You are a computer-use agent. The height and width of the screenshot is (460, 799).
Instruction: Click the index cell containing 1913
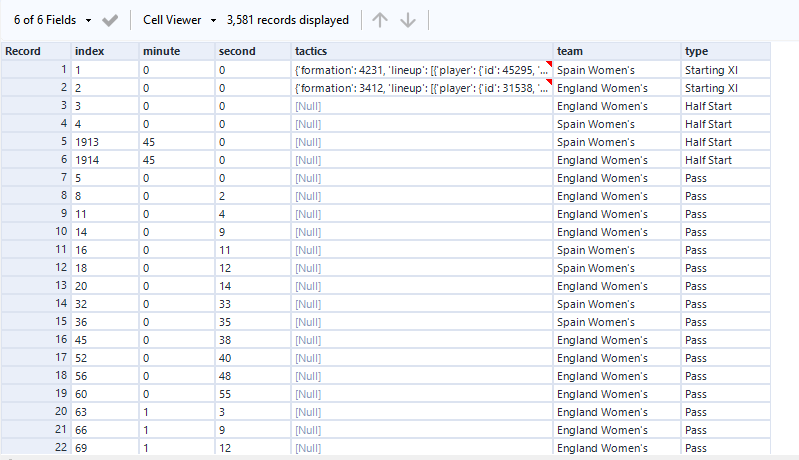coord(104,142)
